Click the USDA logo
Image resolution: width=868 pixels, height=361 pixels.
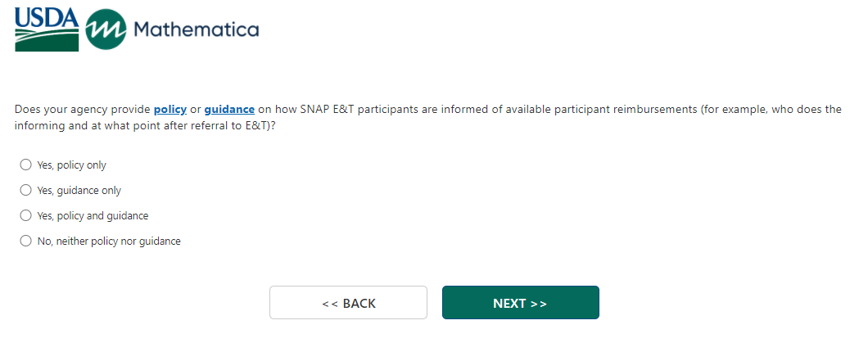(47, 29)
